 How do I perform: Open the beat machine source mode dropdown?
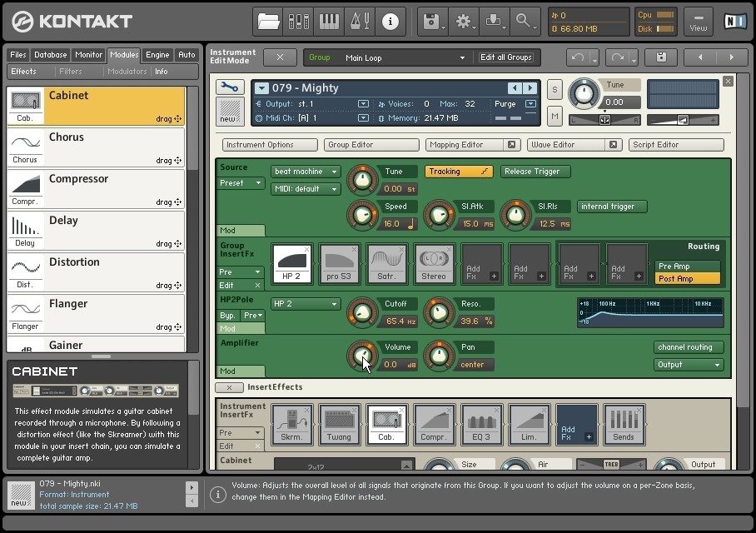click(x=306, y=172)
